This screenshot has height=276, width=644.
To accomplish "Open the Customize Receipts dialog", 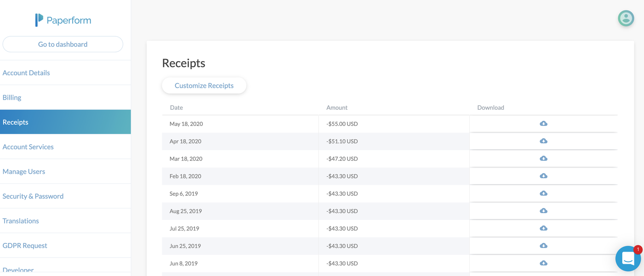I will [x=204, y=85].
